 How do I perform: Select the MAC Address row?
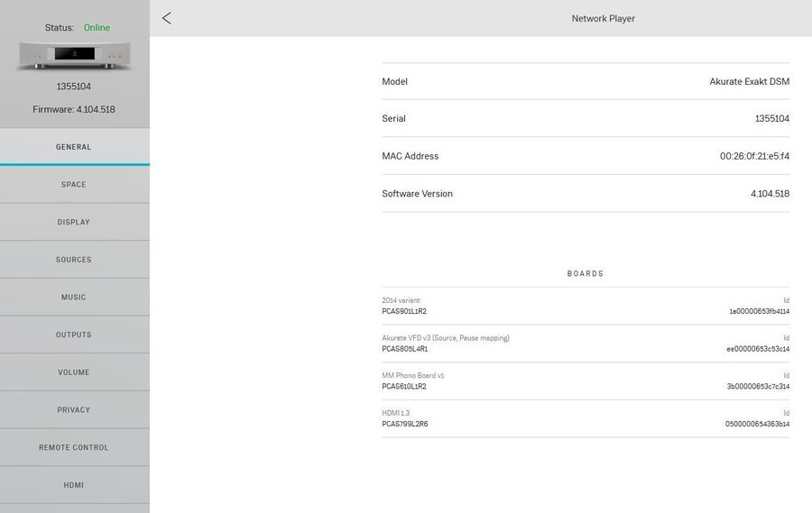coord(585,156)
